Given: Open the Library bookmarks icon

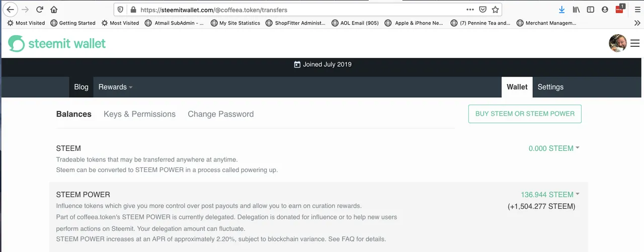Looking at the screenshot, I should [577, 10].
